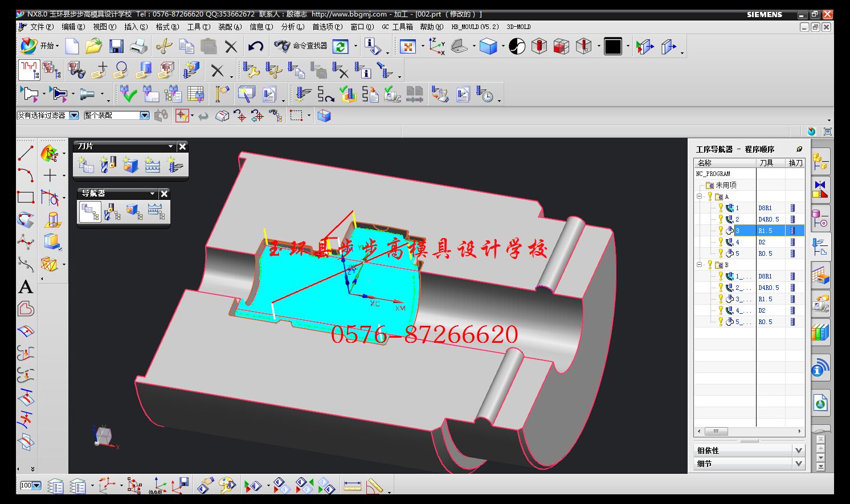Open the 分析(L) menu
Screen dimensions: 850x504
292,27
